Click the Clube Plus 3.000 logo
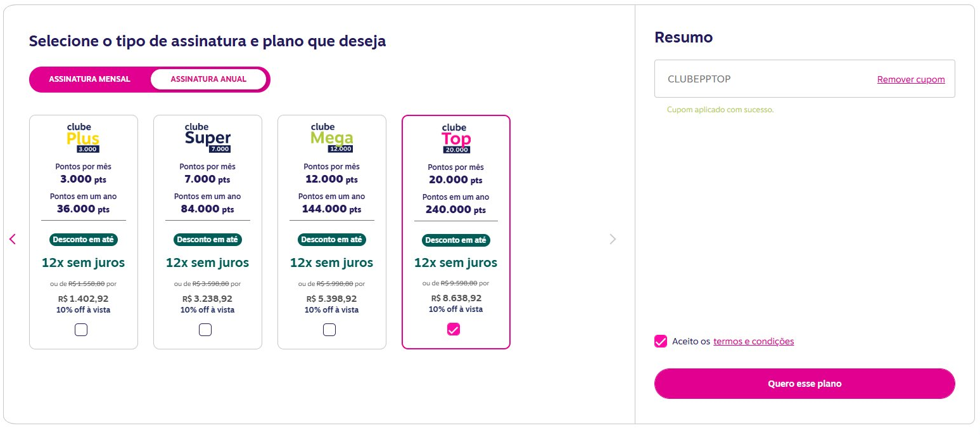 point(83,138)
